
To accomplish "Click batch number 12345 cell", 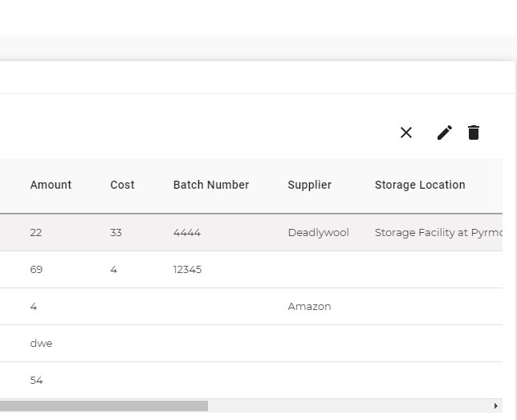I will (187, 270).
